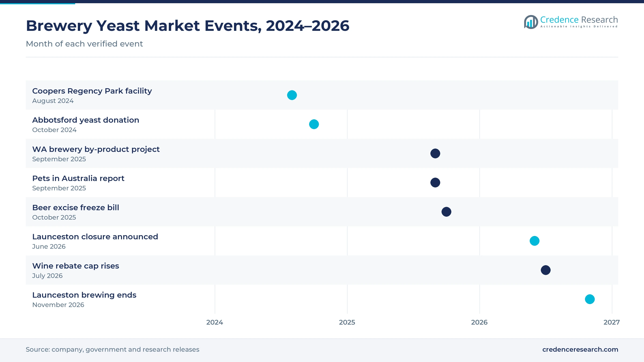
Task: Click the source note about company releases
Action: pyautogui.click(x=112, y=349)
